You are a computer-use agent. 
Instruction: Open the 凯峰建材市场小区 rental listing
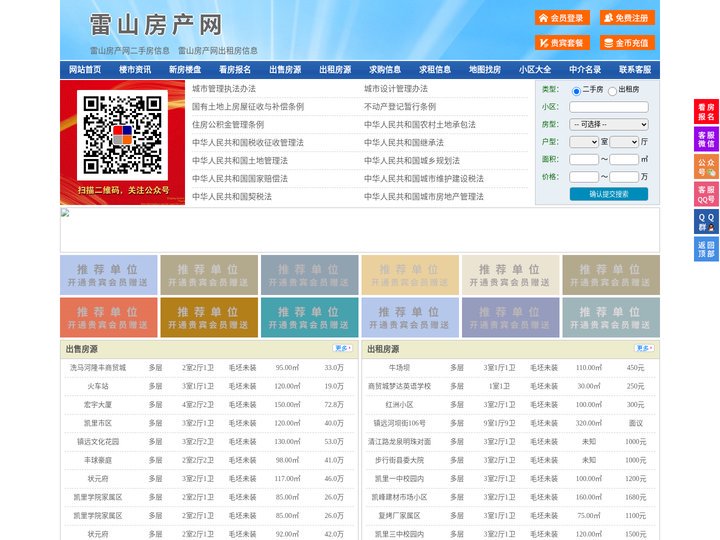[x=399, y=497]
